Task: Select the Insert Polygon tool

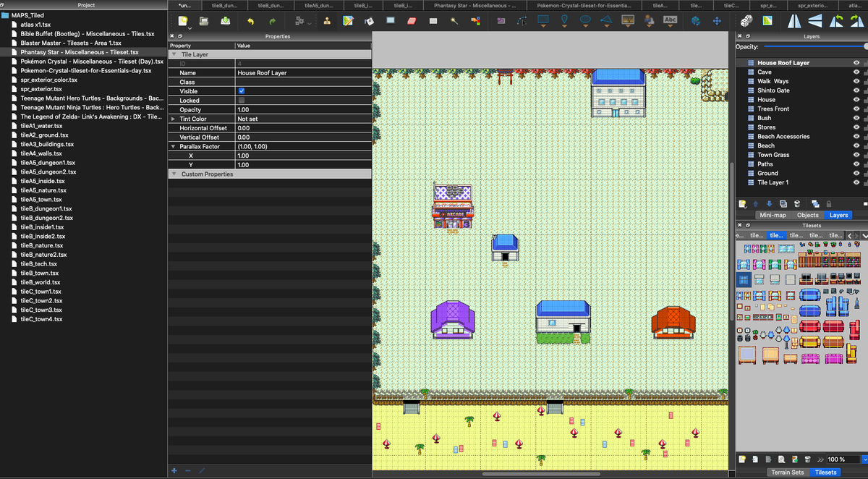Action: pyautogui.click(x=606, y=21)
